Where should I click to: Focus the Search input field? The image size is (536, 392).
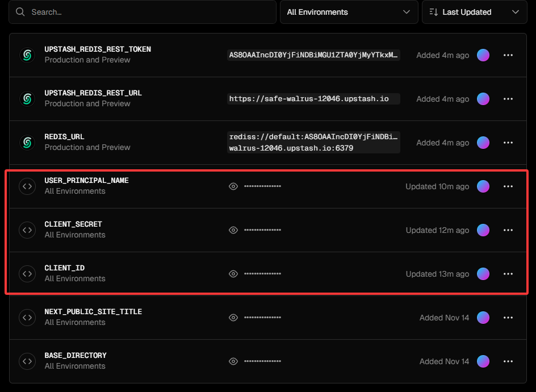tap(142, 12)
